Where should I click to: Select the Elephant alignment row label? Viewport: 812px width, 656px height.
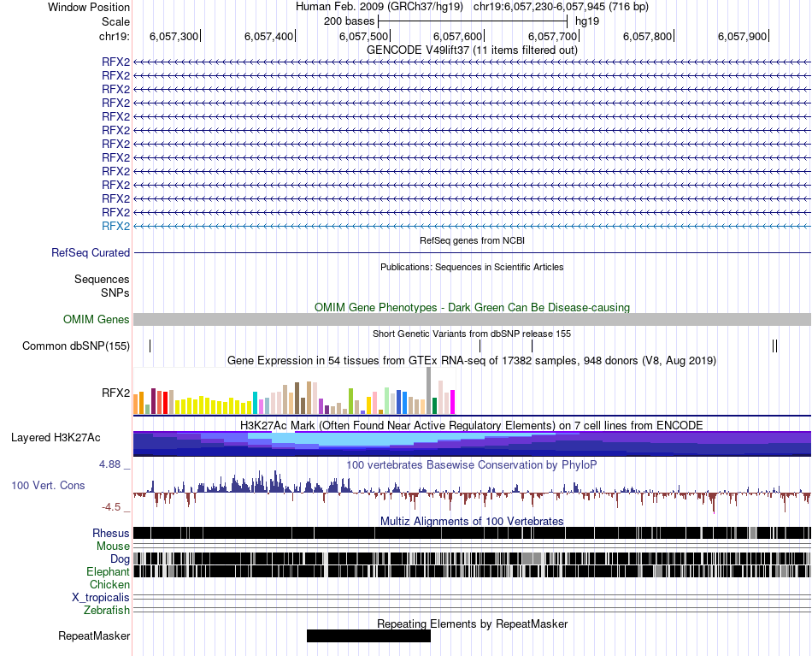click(x=108, y=571)
